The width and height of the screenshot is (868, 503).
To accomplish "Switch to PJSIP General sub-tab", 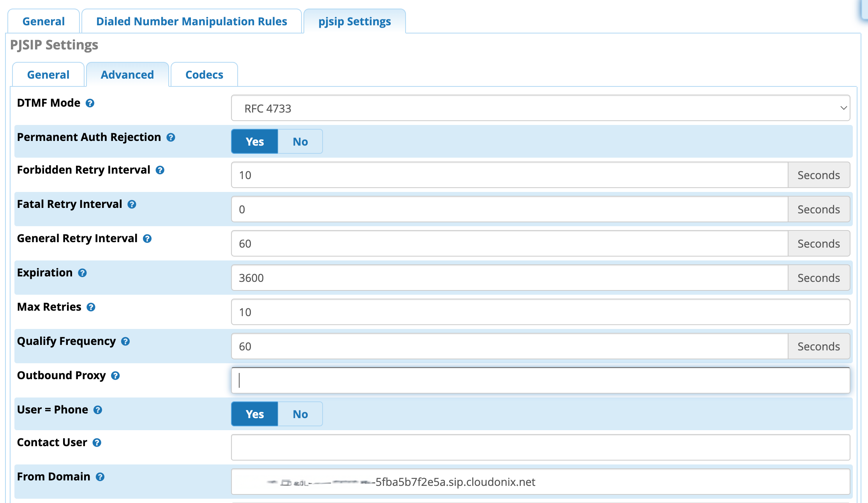I will (x=48, y=75).
